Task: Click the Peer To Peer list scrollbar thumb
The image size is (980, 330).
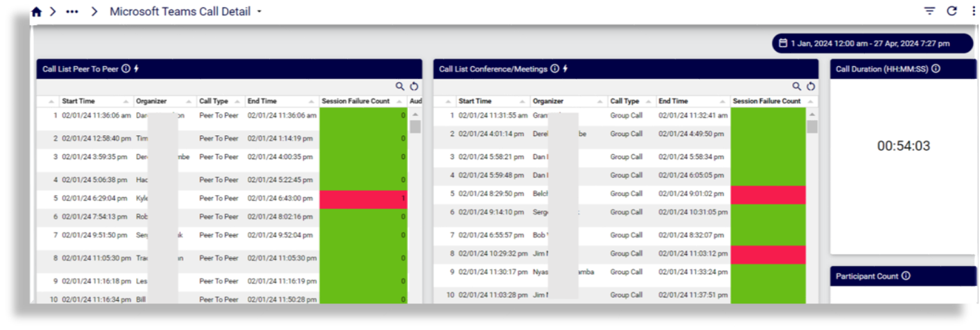Action: (x=415, y=126)
